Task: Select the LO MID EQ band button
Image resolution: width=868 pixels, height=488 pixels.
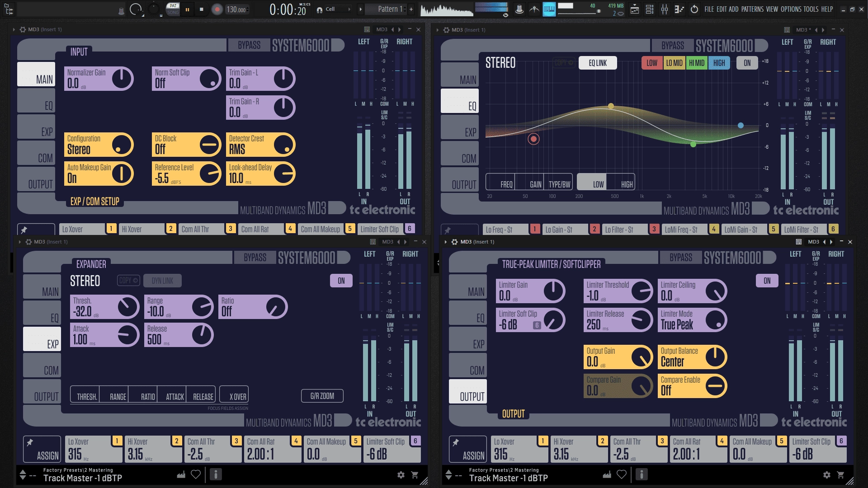Action: (x=674, y=63)
